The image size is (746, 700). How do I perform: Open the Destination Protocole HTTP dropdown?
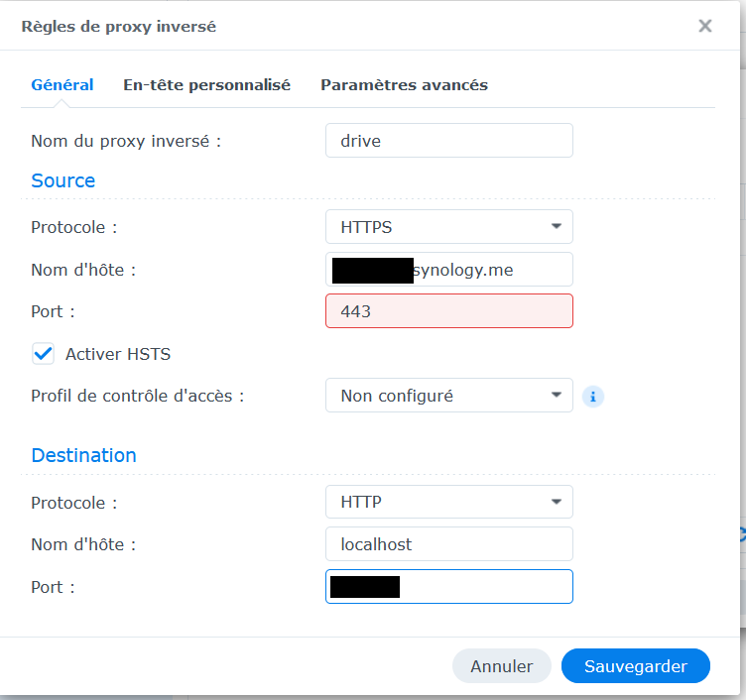tap(448, 503)
